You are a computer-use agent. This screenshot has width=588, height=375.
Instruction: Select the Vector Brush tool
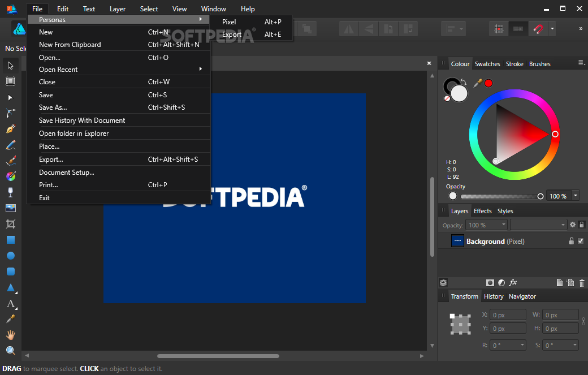[x=11, y=161]
